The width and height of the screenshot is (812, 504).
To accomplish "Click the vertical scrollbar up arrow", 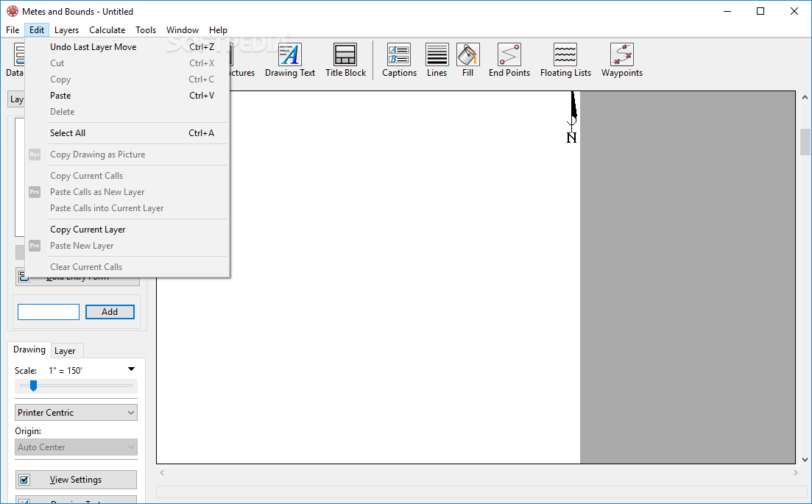I will (805, 97).
